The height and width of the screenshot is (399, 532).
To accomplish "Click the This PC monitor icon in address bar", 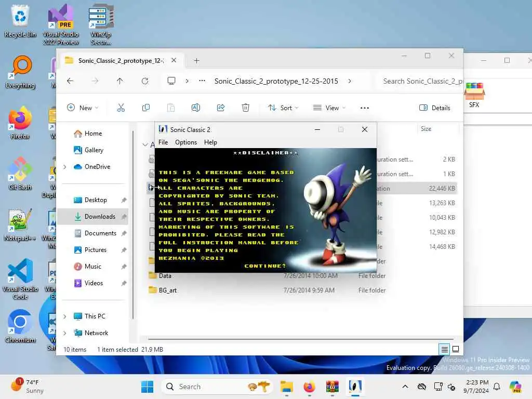I will point(171,81).
